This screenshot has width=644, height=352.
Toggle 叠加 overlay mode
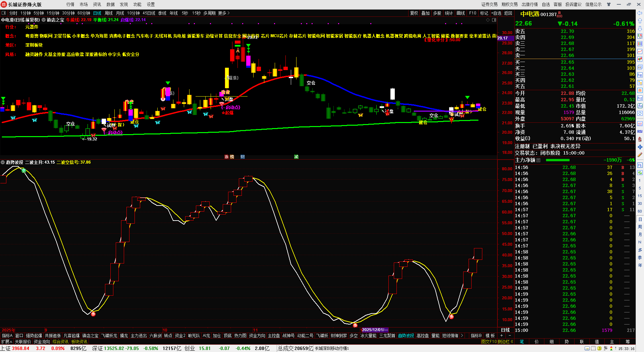426,13
